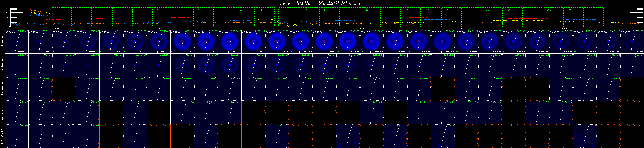Click the 3.0-6.0 keV image starting 06:43:44
Screen dimensions: 644x148
[x=230, y=41]
